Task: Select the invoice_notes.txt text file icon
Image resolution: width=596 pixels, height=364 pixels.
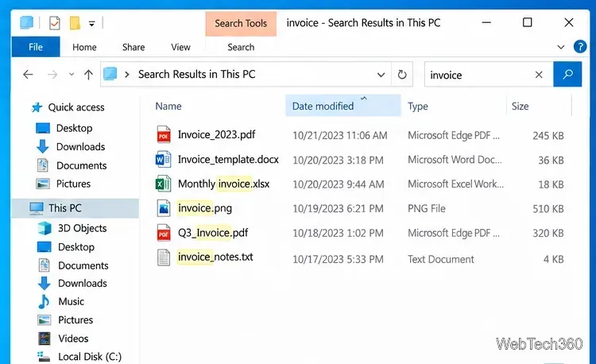Action: pyautogui.click(x=164, y=258)
